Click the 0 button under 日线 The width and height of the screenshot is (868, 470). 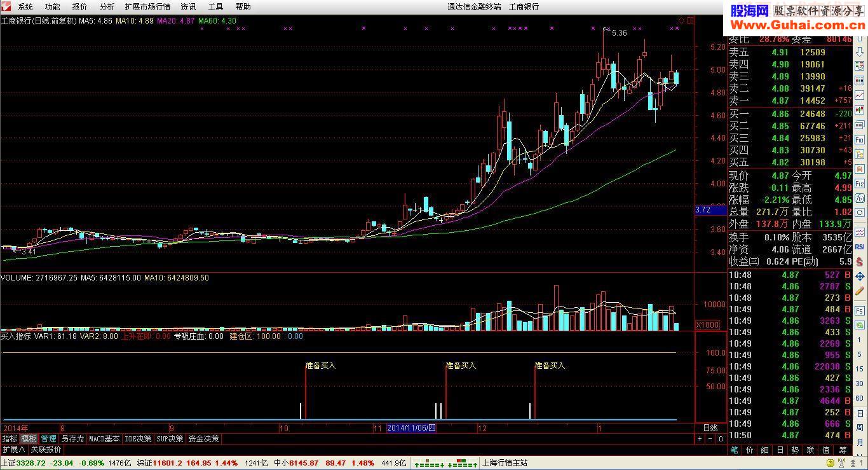[721, 439]
